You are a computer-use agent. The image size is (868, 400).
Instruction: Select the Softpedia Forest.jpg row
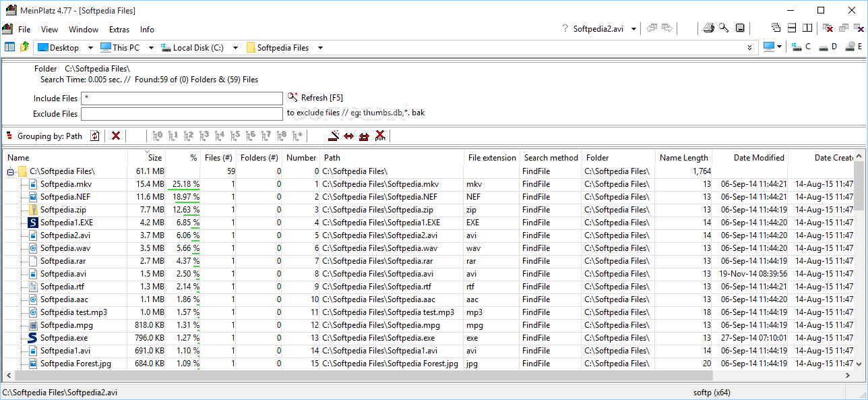click(x=429, y=364)
